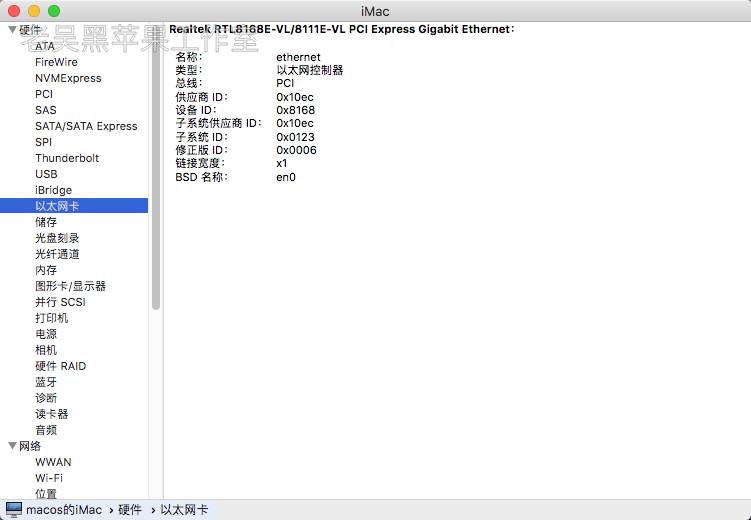Select 蓝牙 in the sidebar
Screen dimensions: 751x520
(46, 382)
